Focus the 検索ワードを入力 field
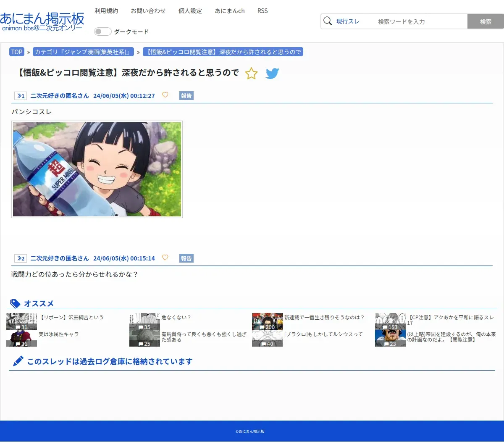The image size is (504, 442). [x=420, y=21]
